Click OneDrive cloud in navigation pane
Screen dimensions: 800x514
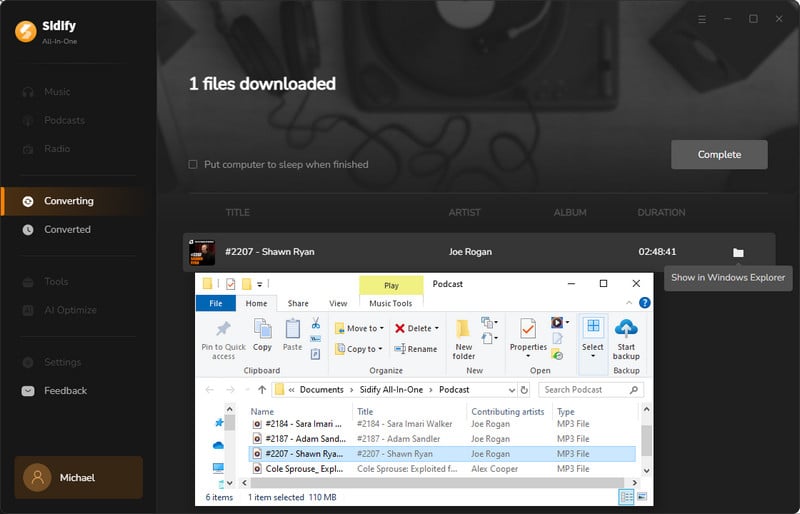point(218,445)
